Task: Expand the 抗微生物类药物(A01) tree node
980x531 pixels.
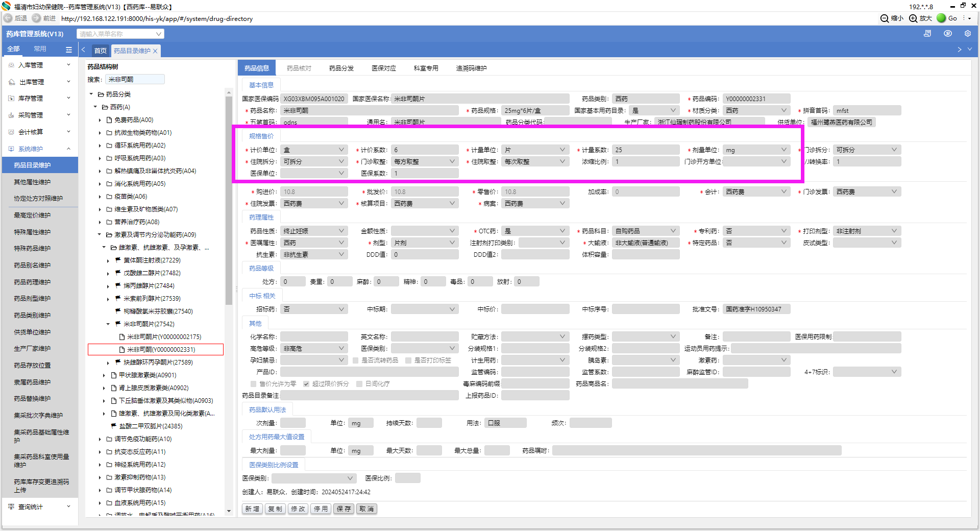Action: click(x=100, y=133)
